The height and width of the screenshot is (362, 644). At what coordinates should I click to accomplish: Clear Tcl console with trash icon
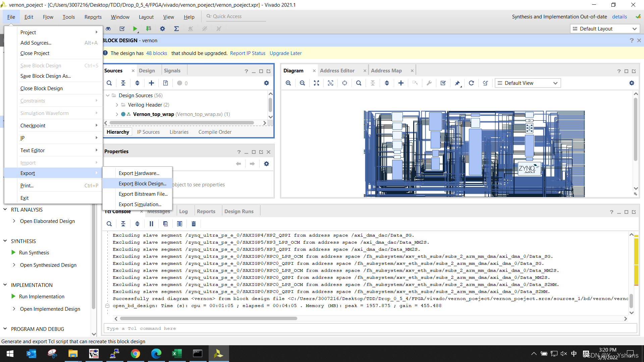(194, 224)
